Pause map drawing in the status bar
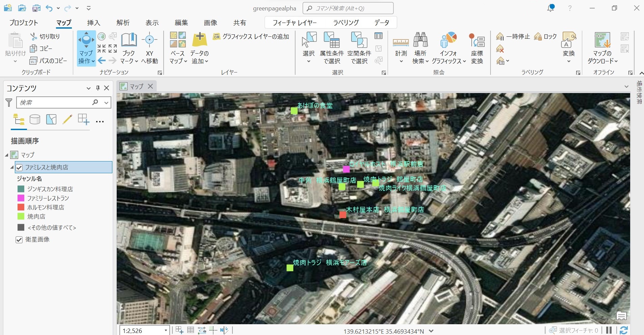The width and height of the screenshot is (644, 335). tap(609, 330)
